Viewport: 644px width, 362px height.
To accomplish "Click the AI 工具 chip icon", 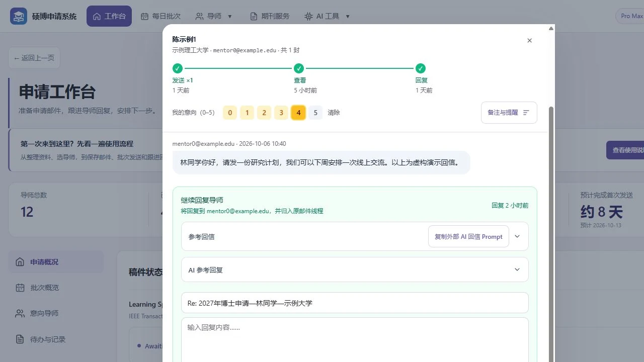I will coord(308,16).
